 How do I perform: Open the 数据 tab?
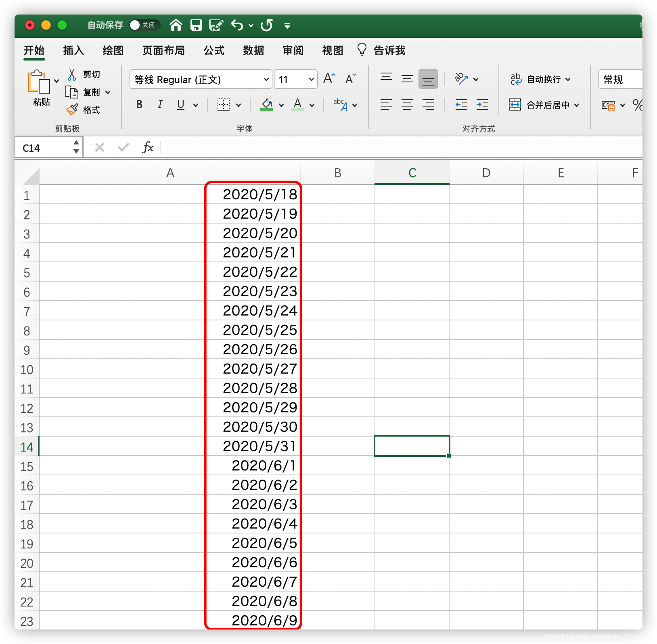click(253, 50)
